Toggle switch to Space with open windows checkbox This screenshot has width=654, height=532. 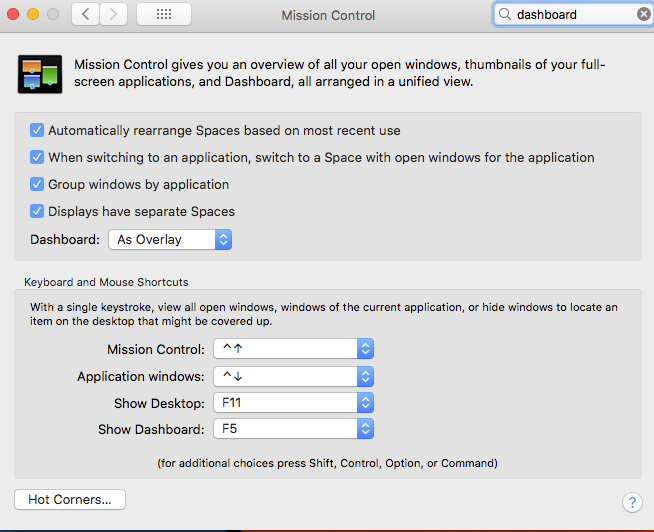tap(37, 157)
